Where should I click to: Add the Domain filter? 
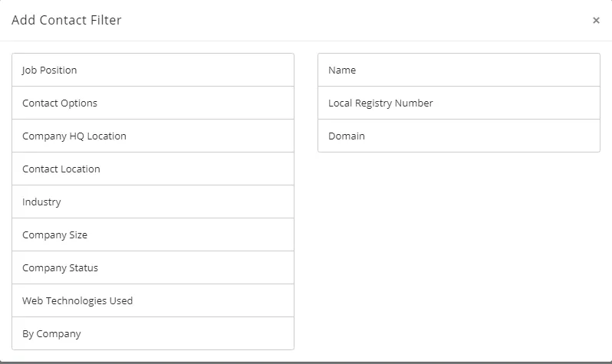459,136
